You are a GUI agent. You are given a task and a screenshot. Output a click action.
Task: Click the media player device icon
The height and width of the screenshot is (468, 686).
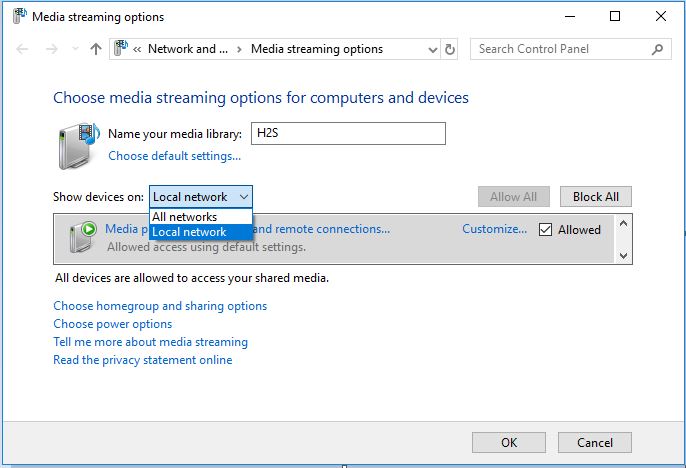[x=82, y=236]
